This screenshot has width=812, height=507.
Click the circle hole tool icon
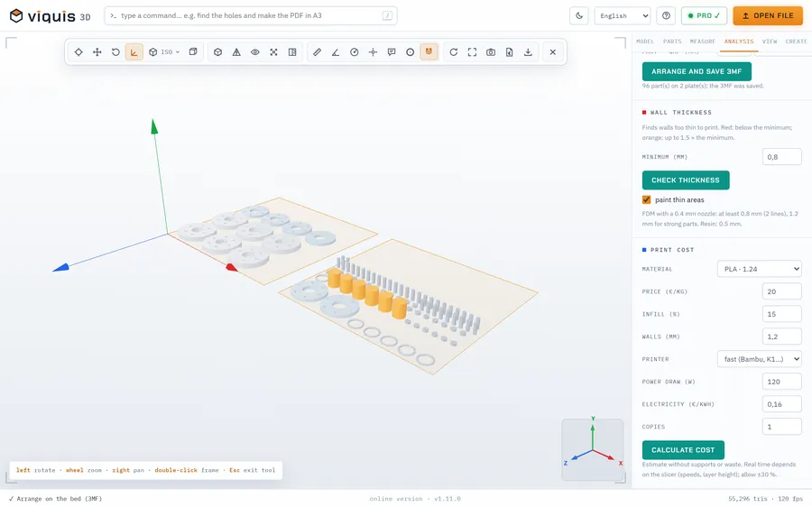411,51
